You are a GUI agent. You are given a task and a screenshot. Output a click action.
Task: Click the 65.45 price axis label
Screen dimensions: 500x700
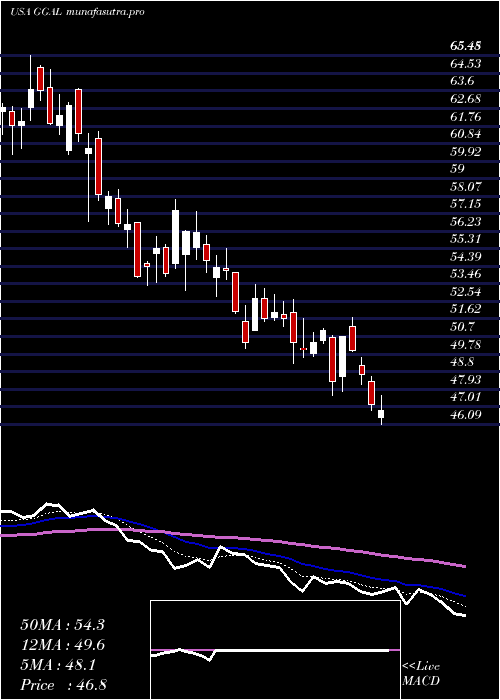[x=466, y=46]
